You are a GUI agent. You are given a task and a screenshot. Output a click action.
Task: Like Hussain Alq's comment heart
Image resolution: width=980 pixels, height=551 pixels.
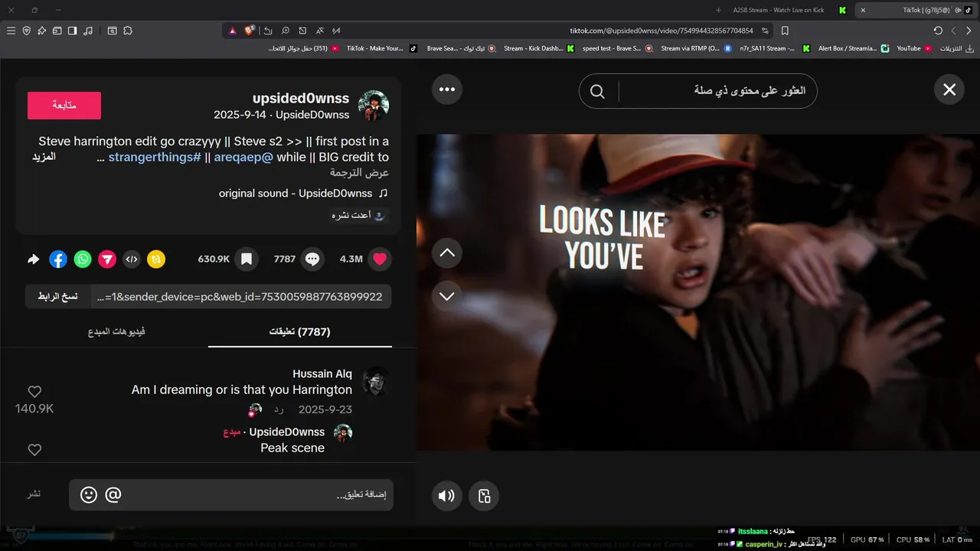tap(34, 392)
